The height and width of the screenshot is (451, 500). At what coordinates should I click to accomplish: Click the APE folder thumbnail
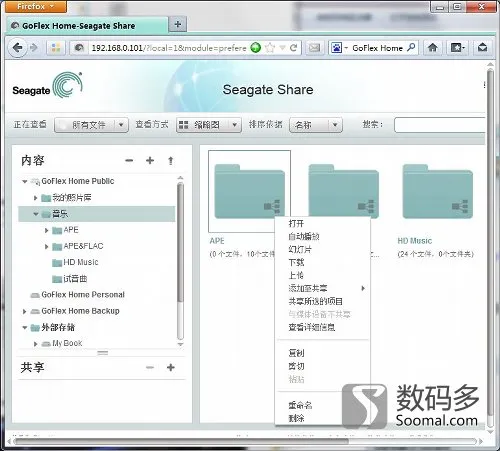point(249,191)
